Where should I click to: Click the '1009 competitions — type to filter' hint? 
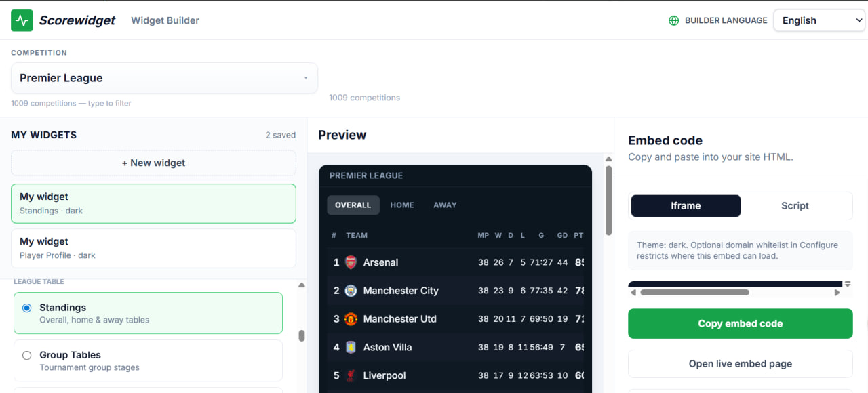tap(71, 103)
